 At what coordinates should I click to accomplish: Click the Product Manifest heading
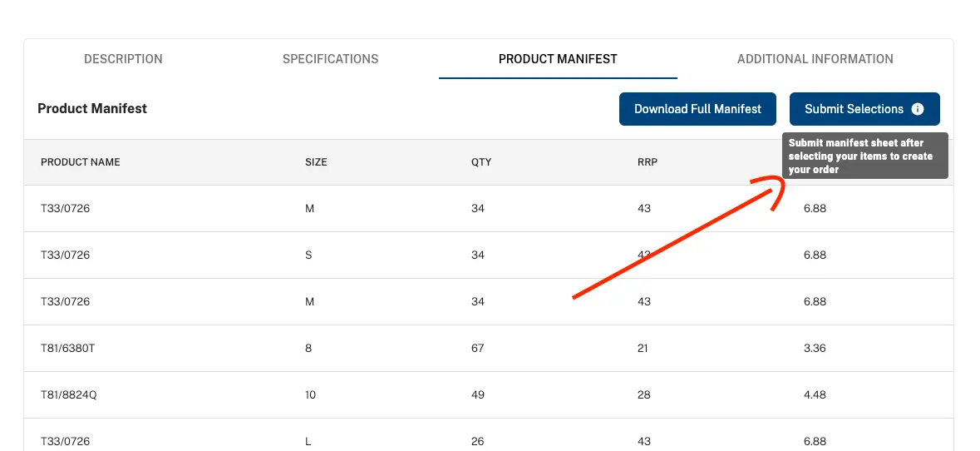click(x=92, y=108)
